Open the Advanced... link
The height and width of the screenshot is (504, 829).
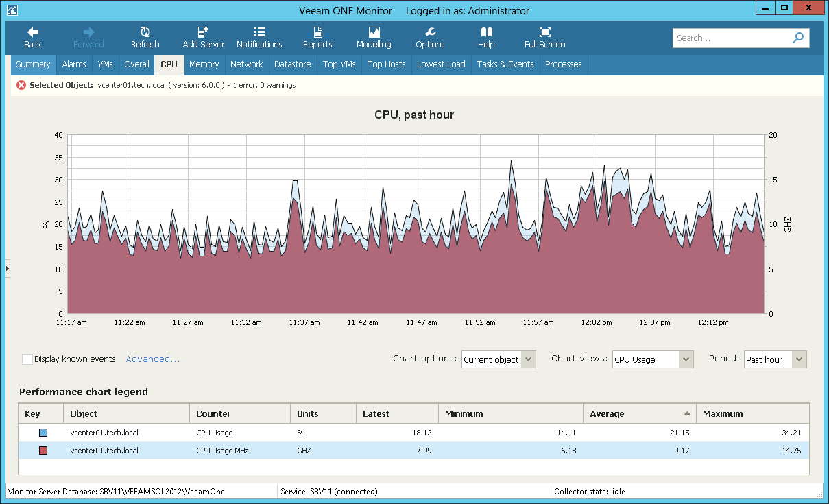tap(153, 359)
